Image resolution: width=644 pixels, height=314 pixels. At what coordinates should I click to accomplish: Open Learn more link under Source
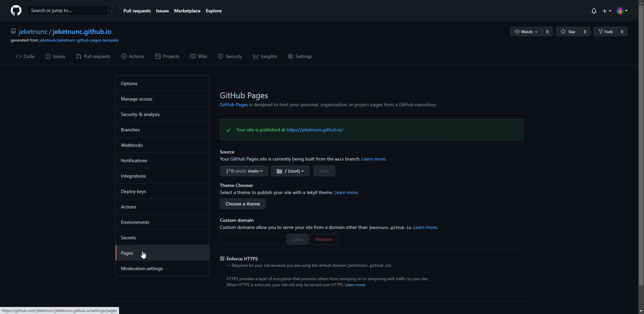click(373, 159)
